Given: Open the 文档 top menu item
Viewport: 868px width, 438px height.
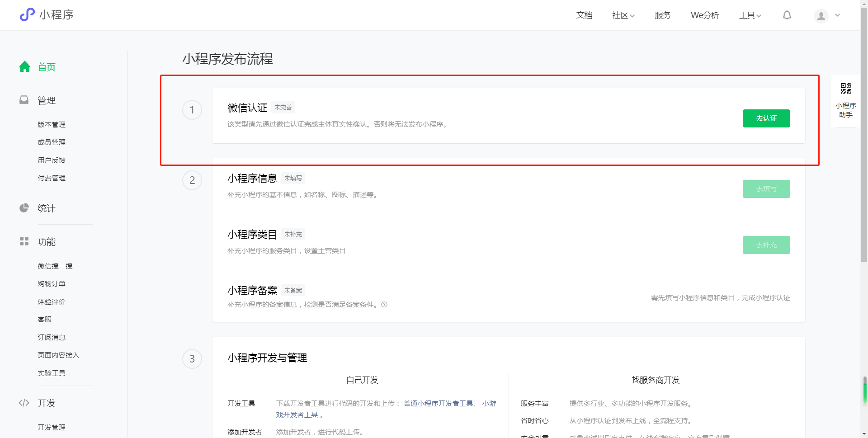Looking at the screenshot, I should [x=584, y=15].
